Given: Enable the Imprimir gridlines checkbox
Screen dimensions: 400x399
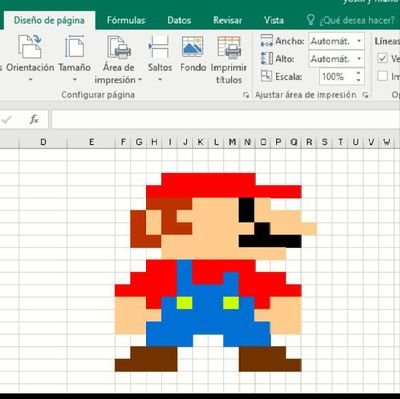Looking at the screenshot, I should click(382, 76).
